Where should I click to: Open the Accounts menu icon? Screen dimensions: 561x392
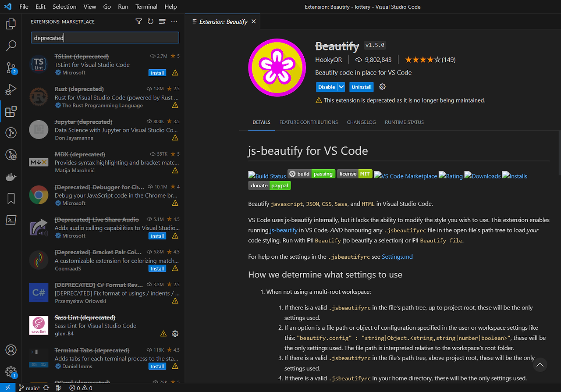coord(11,350)
